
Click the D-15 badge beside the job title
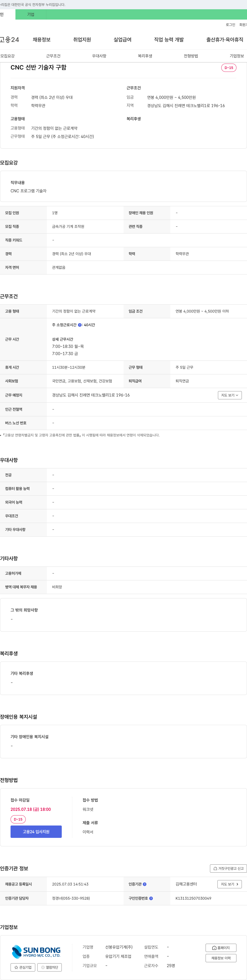(x=229, y=68)
